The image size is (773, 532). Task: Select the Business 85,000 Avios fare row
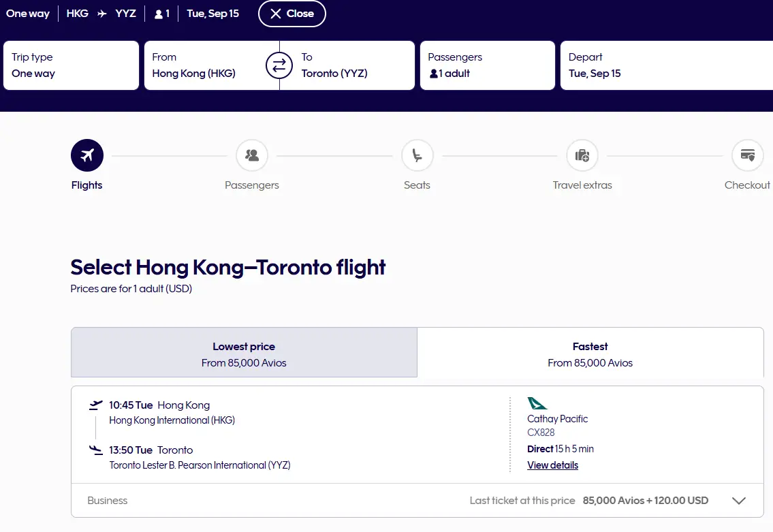coord(417,501)
